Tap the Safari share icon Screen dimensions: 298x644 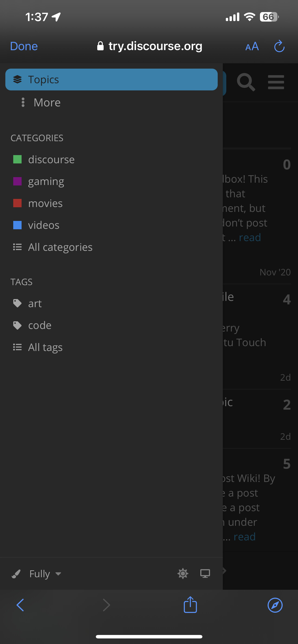pyautogui.click(x=190, y=605)
